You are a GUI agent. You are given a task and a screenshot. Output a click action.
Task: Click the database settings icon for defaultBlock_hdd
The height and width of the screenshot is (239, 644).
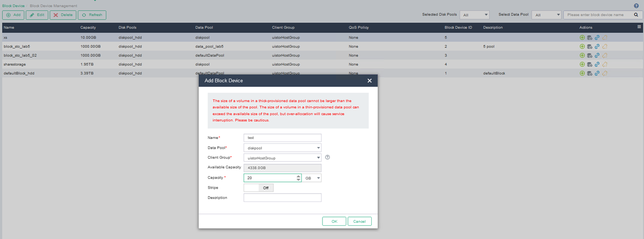pos(589,73)
